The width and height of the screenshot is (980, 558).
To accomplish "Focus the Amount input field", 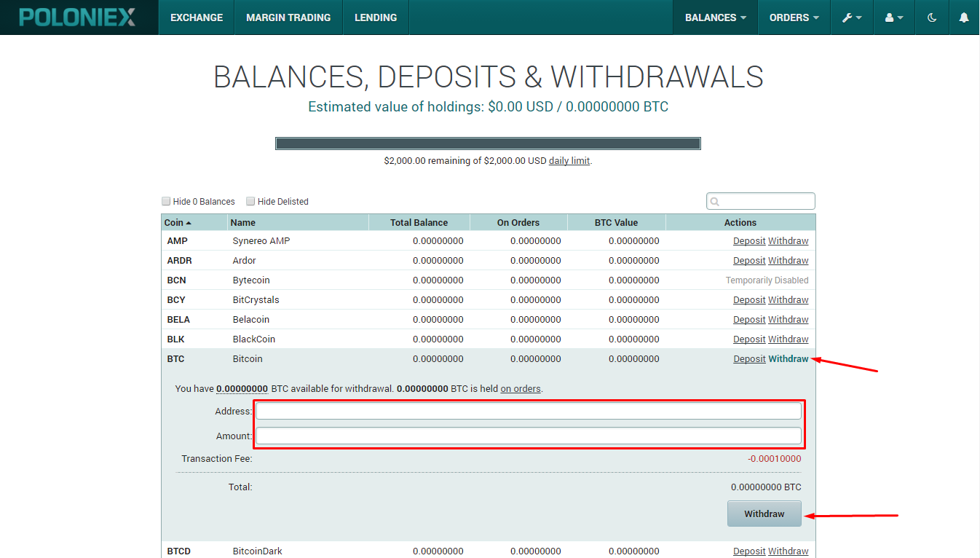I will coord(529,436).
